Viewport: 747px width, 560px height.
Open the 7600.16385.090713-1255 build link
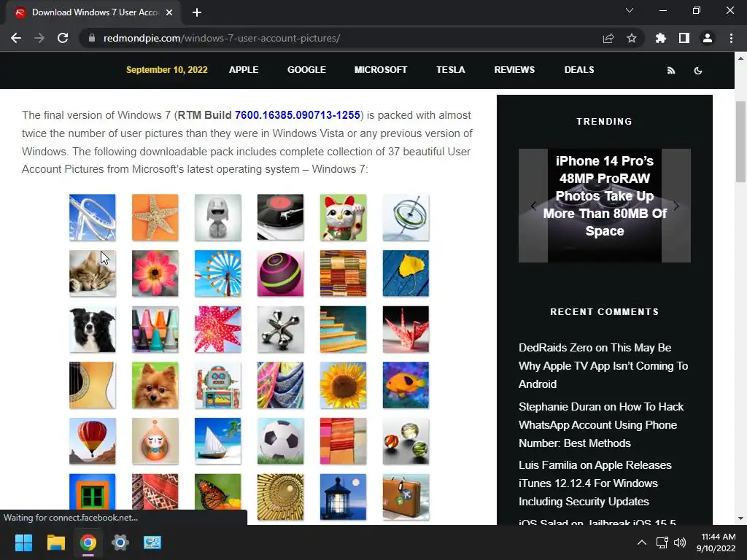point(298,115)
